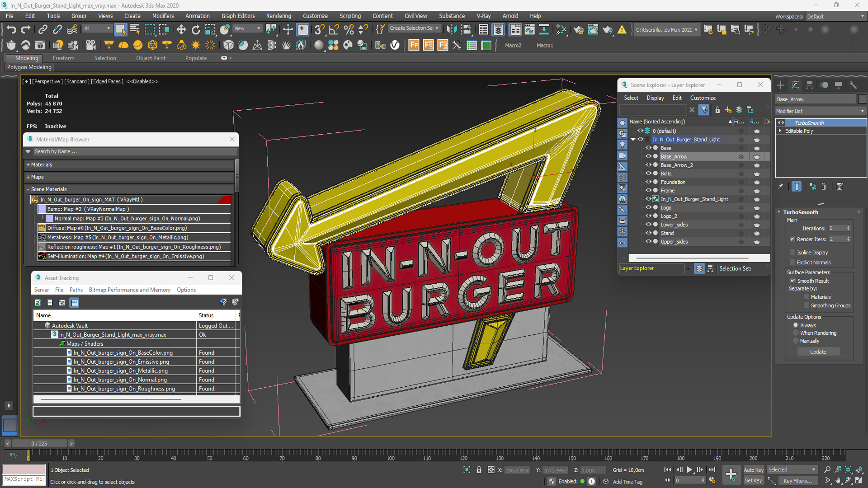
Task: Hide the Stand object
Action: coord(648,233)
